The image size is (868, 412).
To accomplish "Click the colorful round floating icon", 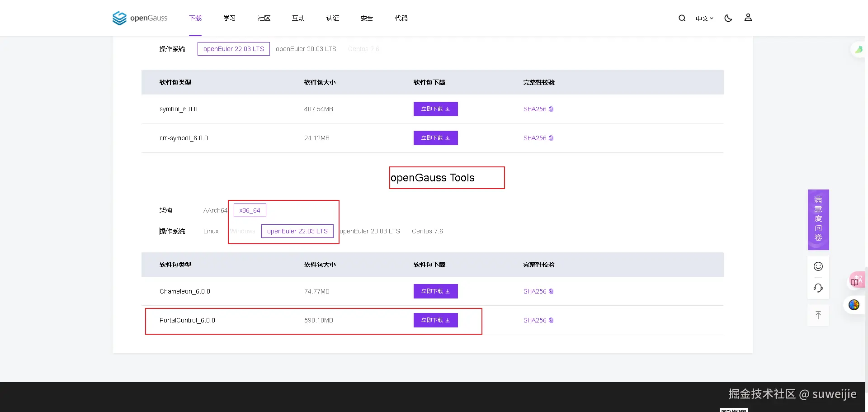I will click(854, 305).
